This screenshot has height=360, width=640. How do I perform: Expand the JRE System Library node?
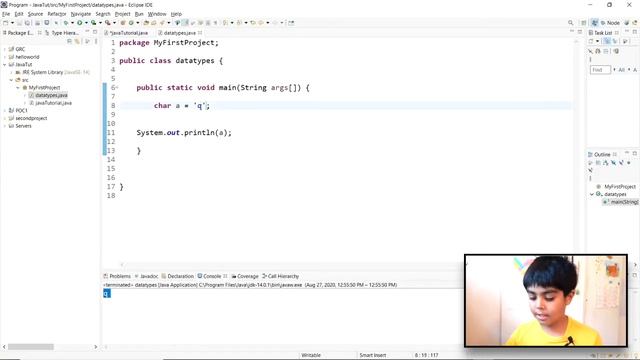[x=11, y=72]
